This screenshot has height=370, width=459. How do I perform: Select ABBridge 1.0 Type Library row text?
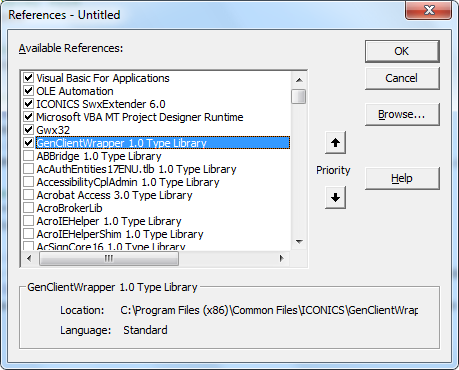point(99,156)
